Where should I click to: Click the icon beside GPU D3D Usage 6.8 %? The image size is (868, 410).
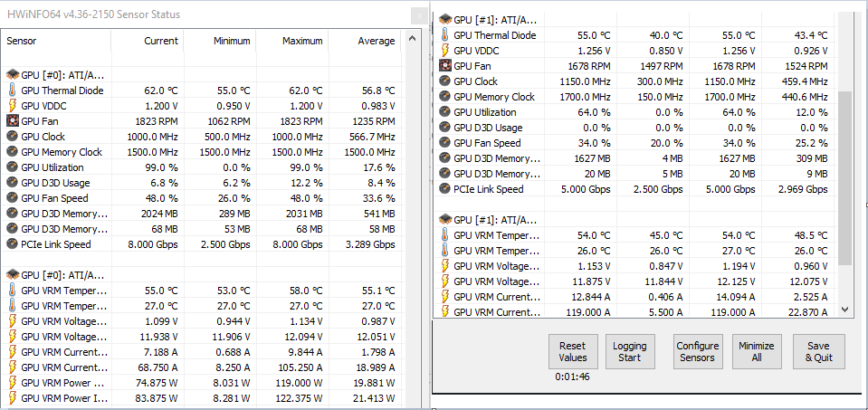click(x=12, y=183)
